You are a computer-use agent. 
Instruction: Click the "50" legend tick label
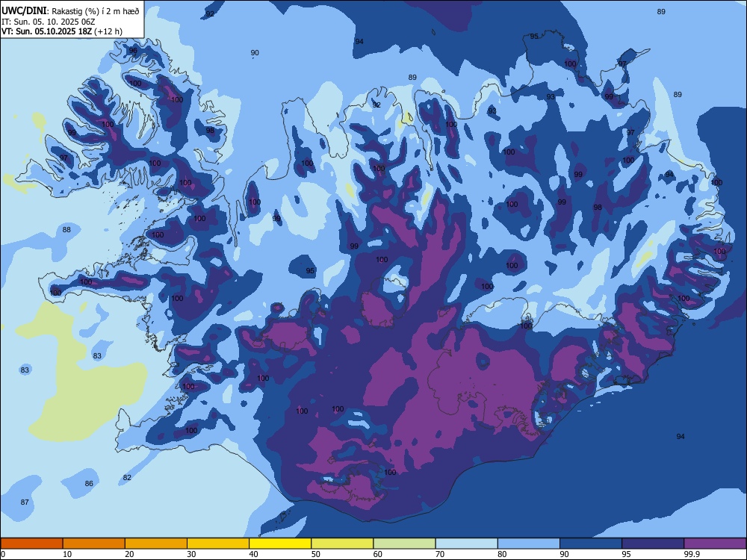tap(315, 554)
